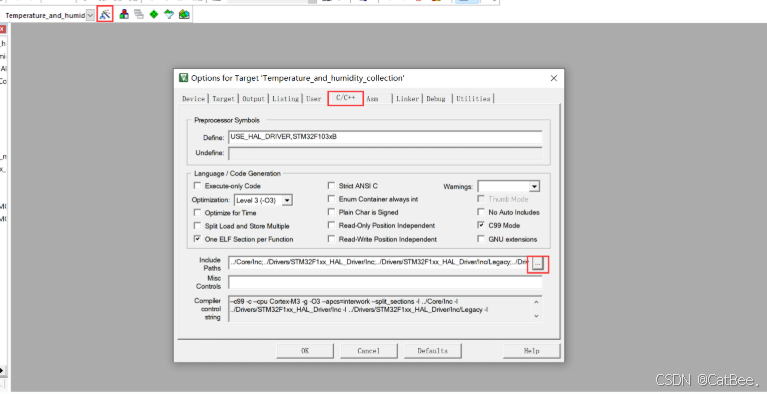Switch to the Listing tab

coord(286,98)
